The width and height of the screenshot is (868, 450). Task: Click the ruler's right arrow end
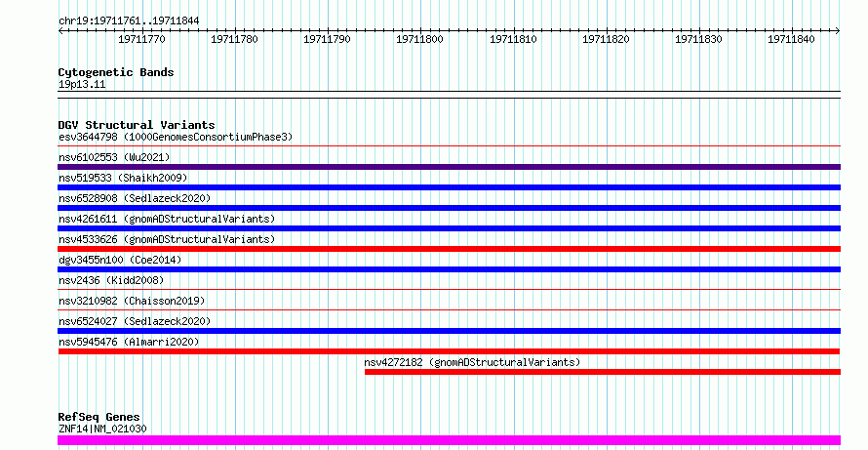(838, 31)
